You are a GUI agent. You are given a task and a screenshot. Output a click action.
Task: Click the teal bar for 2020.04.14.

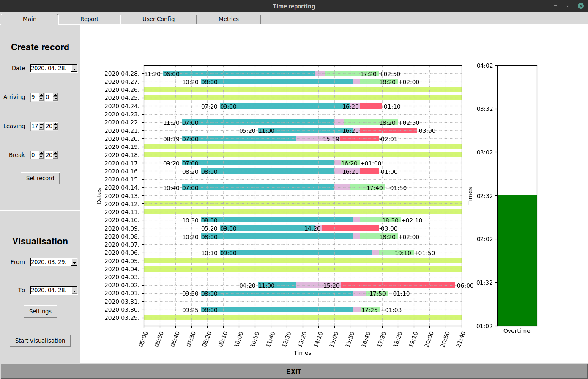click(258, 187)
